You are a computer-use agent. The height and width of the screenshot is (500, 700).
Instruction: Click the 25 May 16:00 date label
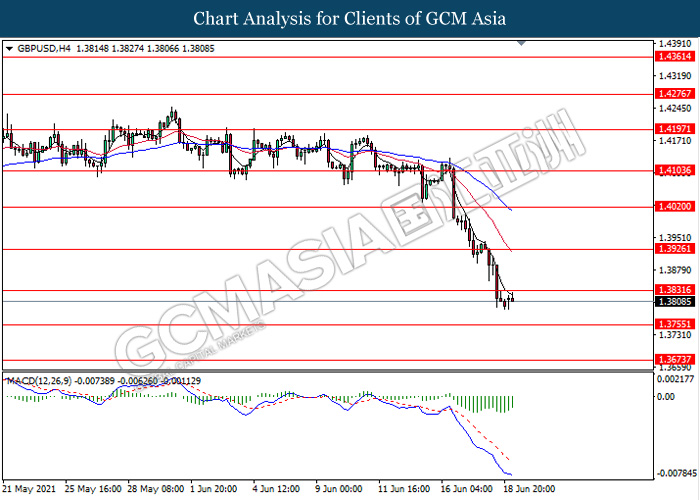coord(93,489)
